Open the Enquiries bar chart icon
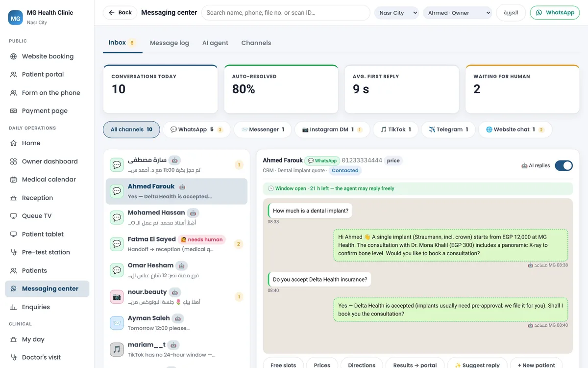588x368 pixels. tap(13, 307)
